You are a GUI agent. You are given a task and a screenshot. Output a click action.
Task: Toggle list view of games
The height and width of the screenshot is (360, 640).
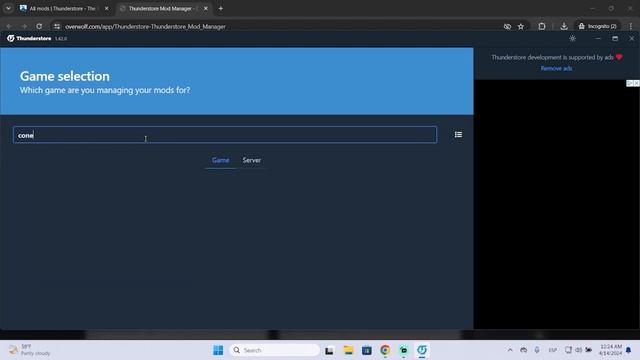tap(458, 135)
